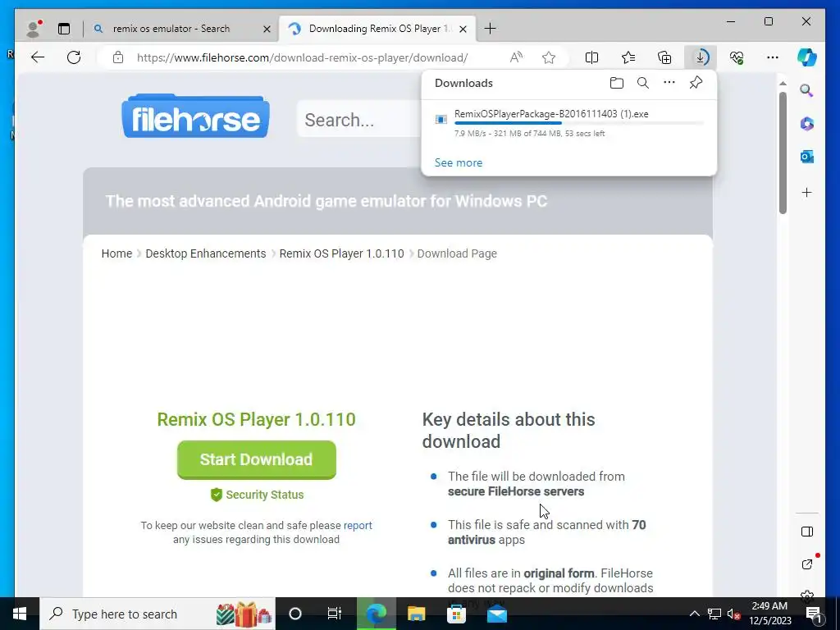Search downloads with magnifier icon
This screenshot has height=630, width=840.
point(643,83)
